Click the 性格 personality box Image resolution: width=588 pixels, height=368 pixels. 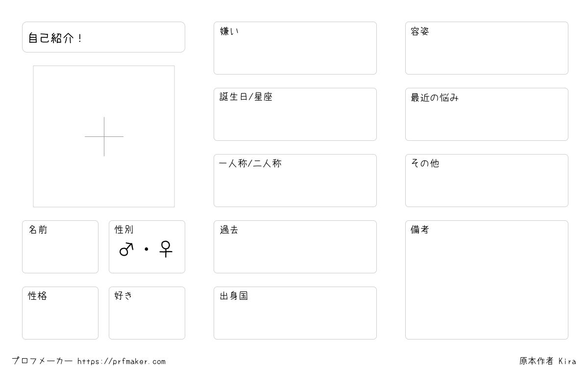60,313
